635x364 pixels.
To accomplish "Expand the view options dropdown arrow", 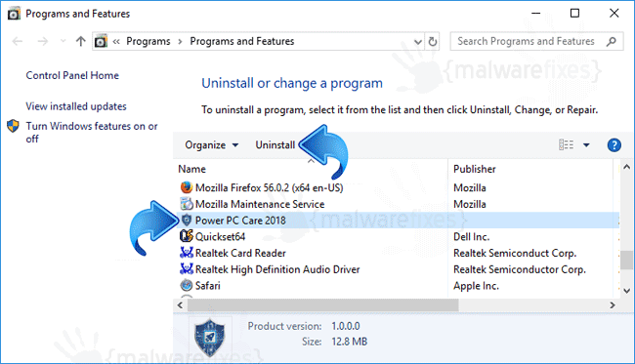I will coord(586,144).
